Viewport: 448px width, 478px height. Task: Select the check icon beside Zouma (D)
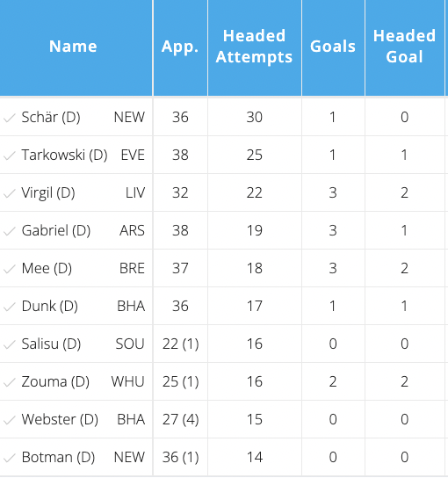(9, 382)
